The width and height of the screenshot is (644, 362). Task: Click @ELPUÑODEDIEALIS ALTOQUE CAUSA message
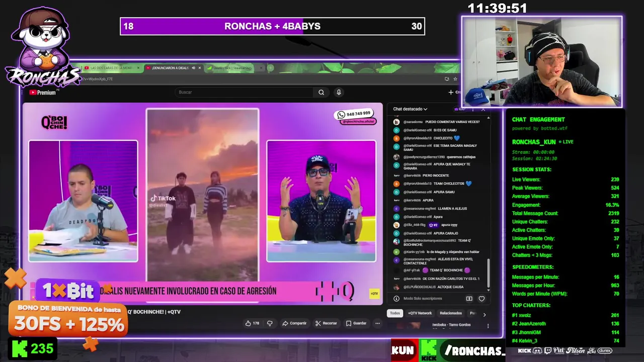pos(429,287)
